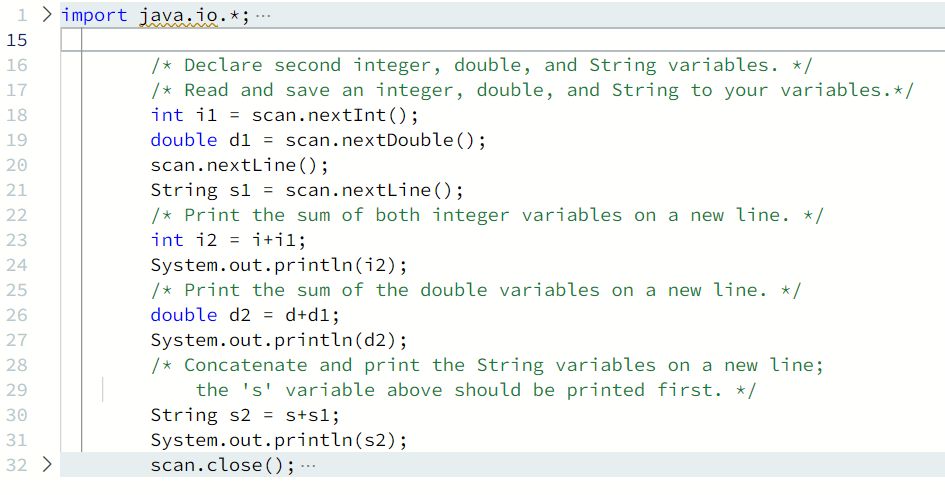Viewport: 945px width, 495px height.
Task: Select line number 15 in gutter
Action: pos(17,40)
